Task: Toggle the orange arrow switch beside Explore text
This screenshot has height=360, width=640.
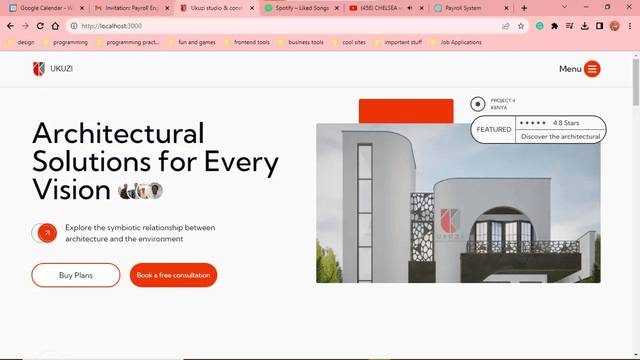Action: point(44,233)
